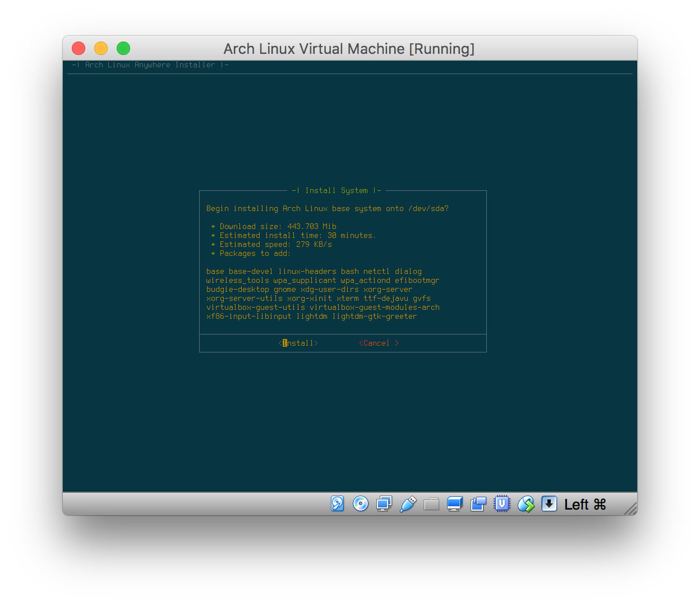Click the 'Install System' dialog title
Viewport: 700px width, 605px height.
(337, 191)
